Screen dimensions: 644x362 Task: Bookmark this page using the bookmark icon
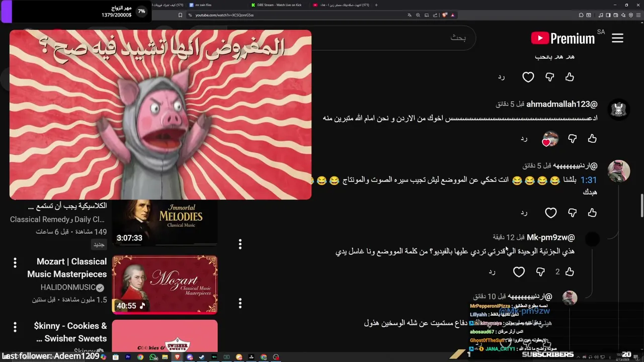click(x=180, y=15)
